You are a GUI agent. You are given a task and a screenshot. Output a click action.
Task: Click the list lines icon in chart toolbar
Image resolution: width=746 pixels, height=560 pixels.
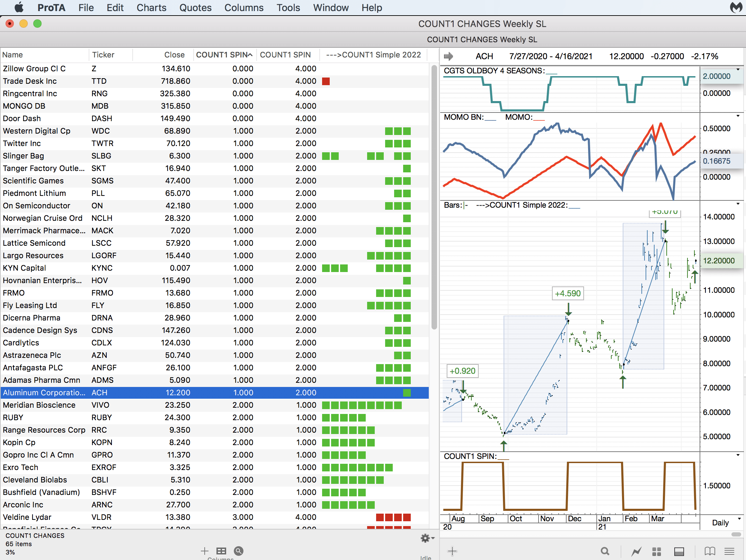click(x=729, y=551)
